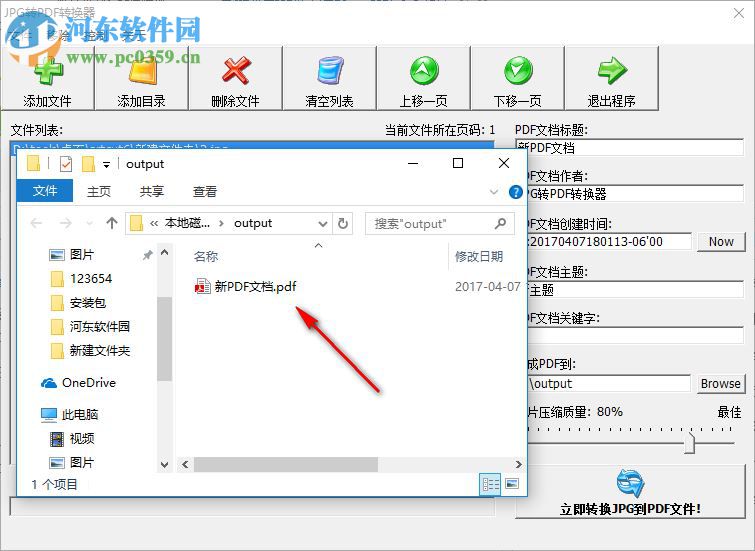Open quick access toolbar customize dropdown
Image resolution: width=755 pixels, height=551 pixels.
pos(106,165)
